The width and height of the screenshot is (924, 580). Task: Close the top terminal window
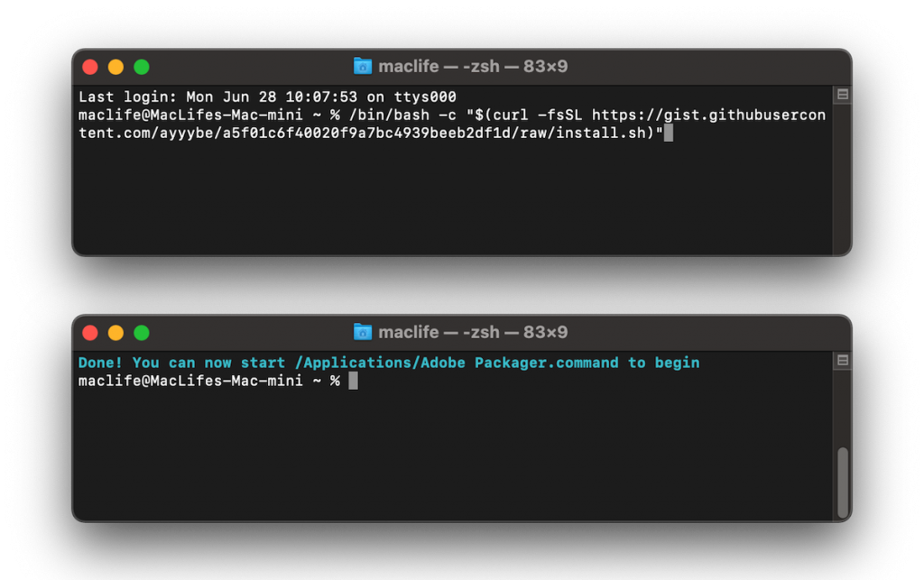90,67
